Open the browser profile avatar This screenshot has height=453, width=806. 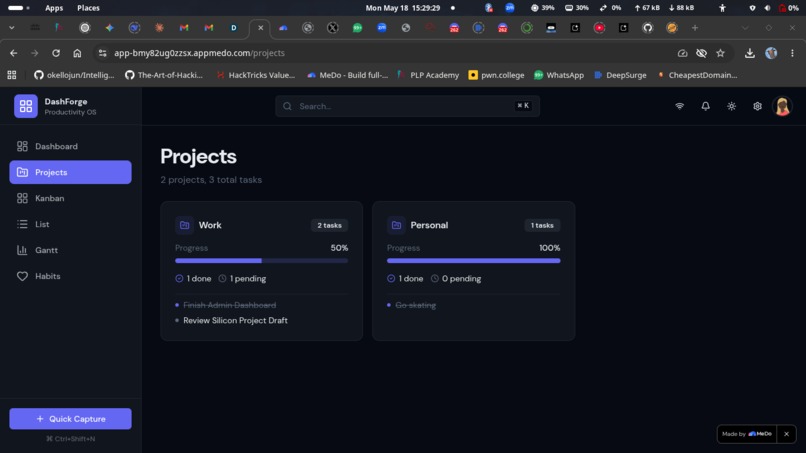(x=771, y=53)
